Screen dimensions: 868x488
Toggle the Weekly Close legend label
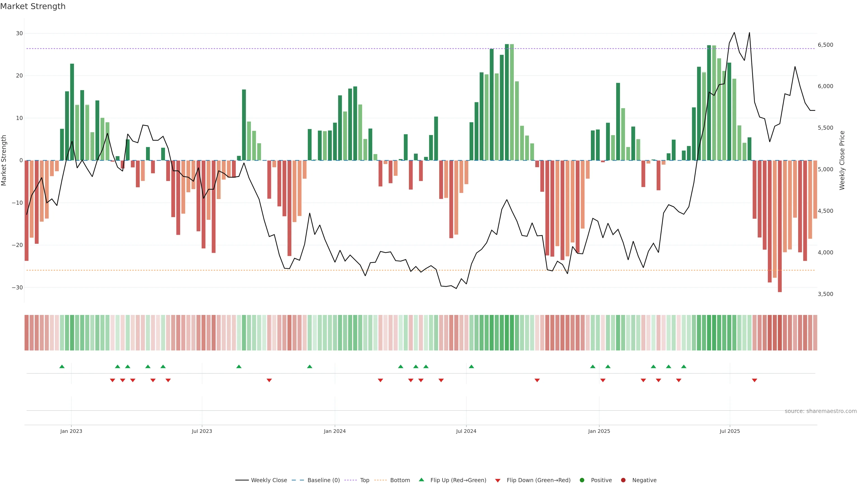tap(269, 480)
